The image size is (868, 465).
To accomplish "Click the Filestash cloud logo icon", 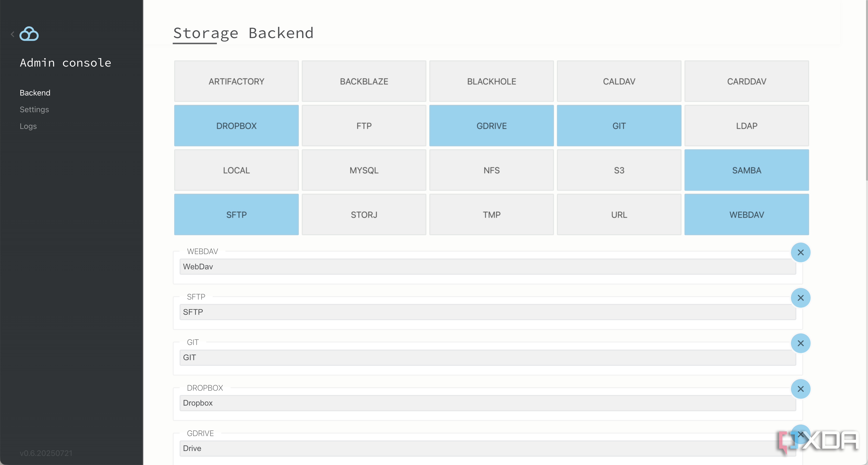I will click(29, 34).
